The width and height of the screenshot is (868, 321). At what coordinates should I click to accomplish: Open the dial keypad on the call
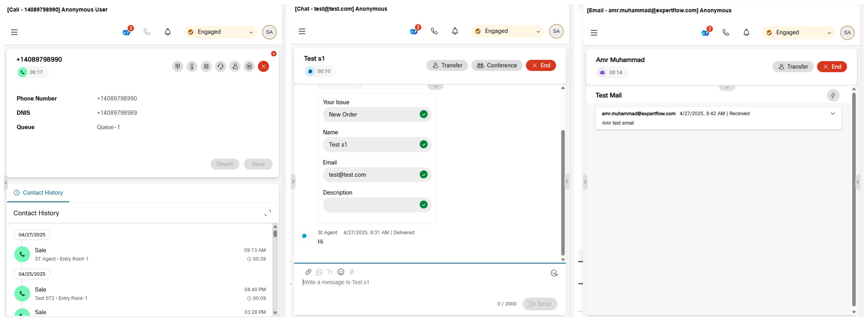177,66
